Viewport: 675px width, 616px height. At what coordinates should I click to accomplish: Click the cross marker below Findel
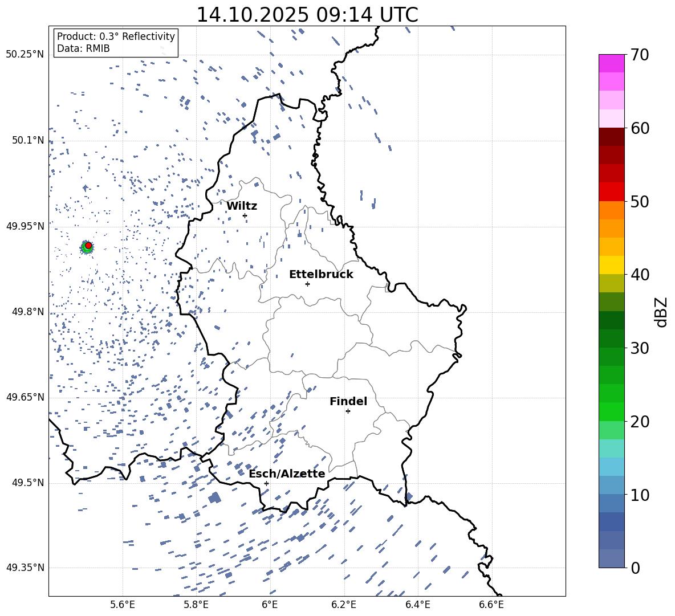point(348,411)
